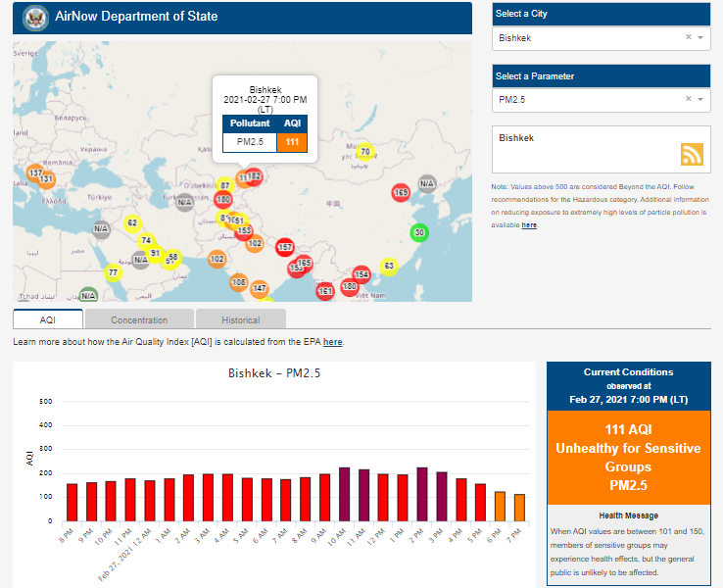Switch to the Historical tab
Viewport: 723px width, 588px height.
click(x=240, y=319)
